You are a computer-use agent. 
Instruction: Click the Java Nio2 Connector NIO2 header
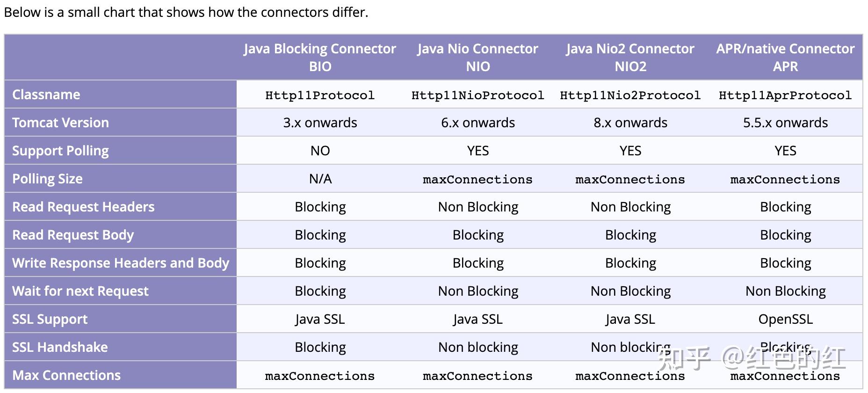coord(630,58)
